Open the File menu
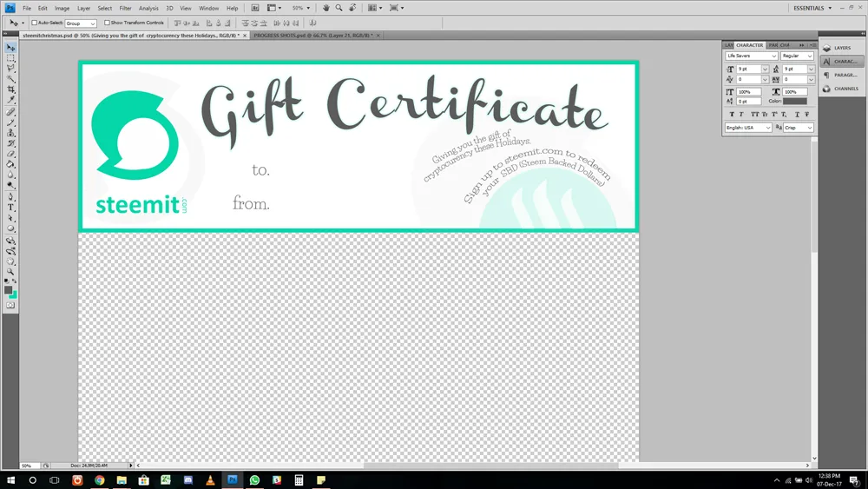 (x=27, y=9)
